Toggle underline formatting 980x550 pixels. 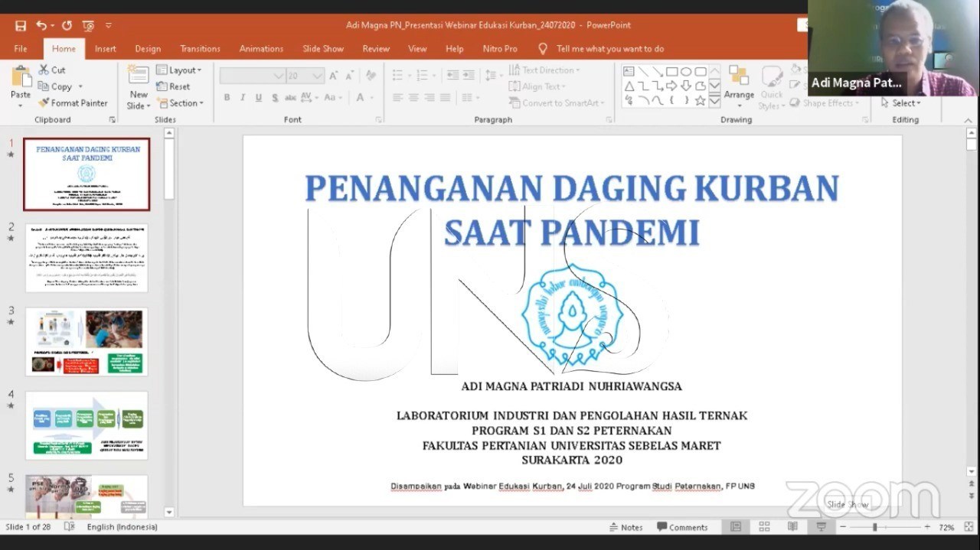tap(257, 97)
